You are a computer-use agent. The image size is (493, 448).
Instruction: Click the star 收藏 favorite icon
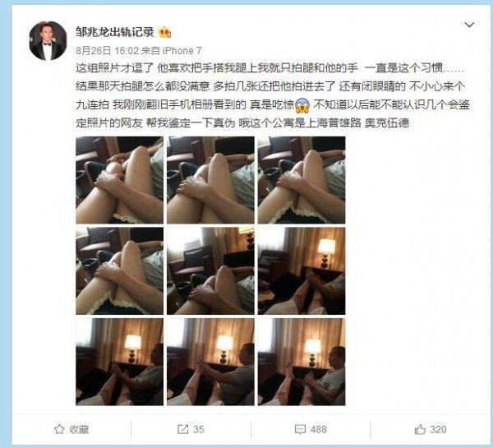[x=59, y=429]
